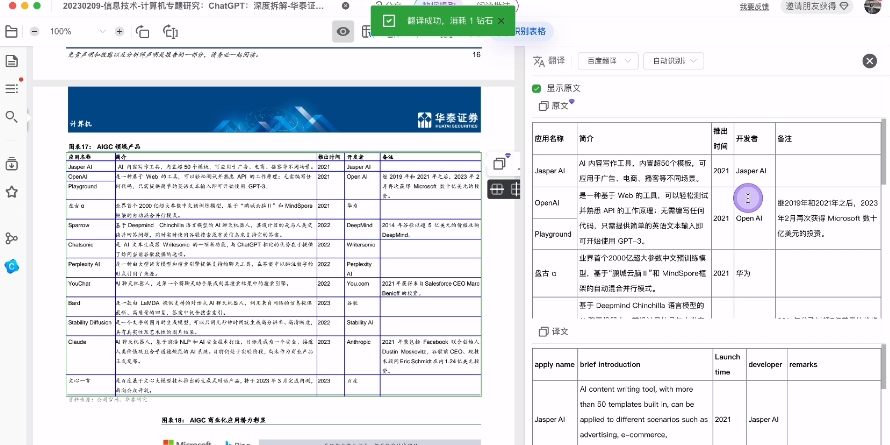This screenshot has height=445, width=890.
Task: Click the 'apply name' header in translation table
Action: coord(555,364)
